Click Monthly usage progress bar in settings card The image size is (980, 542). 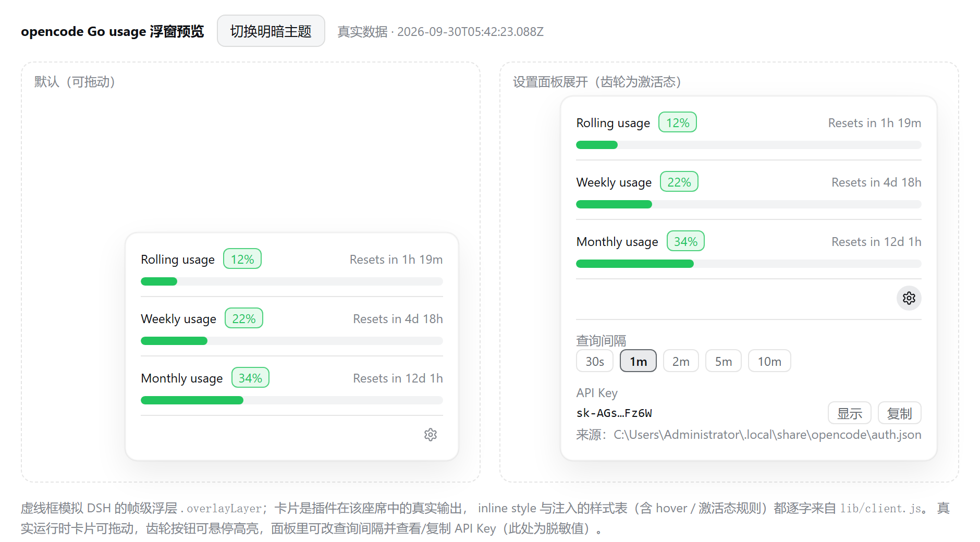tap(749, 264)
